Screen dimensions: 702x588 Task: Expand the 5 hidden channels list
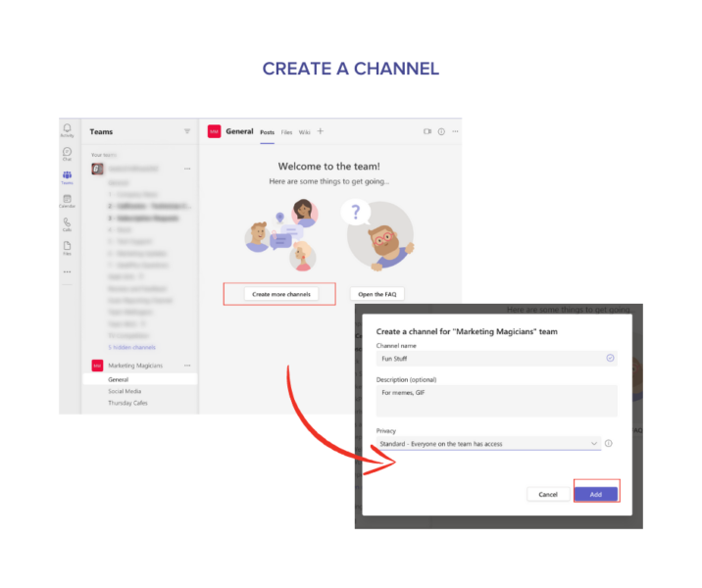[x=131, y=348]
